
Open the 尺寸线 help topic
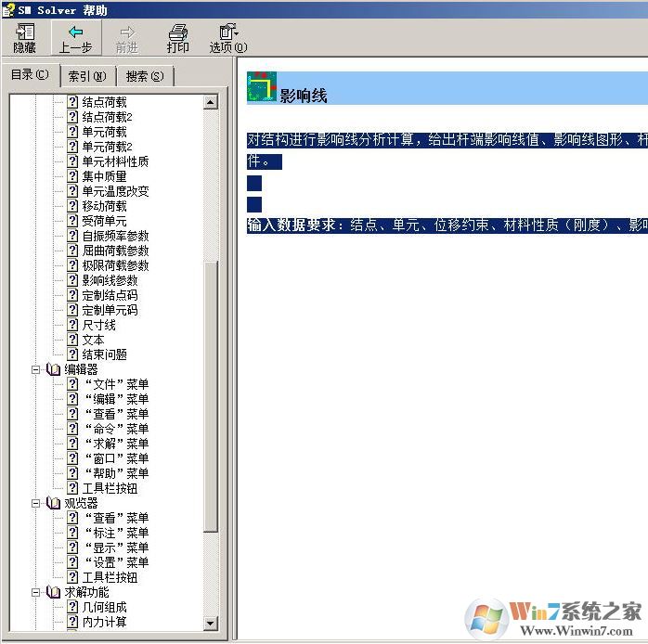point(98,325)
